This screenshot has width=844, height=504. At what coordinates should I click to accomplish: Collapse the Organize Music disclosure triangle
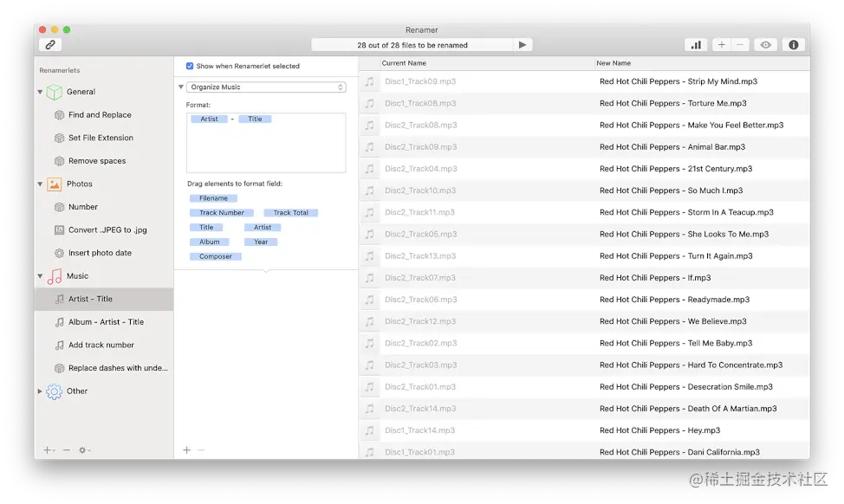(x=181, y=87)
